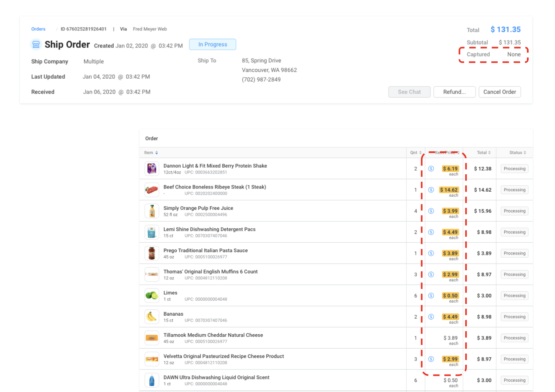Click price icon for Velvetta Cheese Product

pos(431,359)
